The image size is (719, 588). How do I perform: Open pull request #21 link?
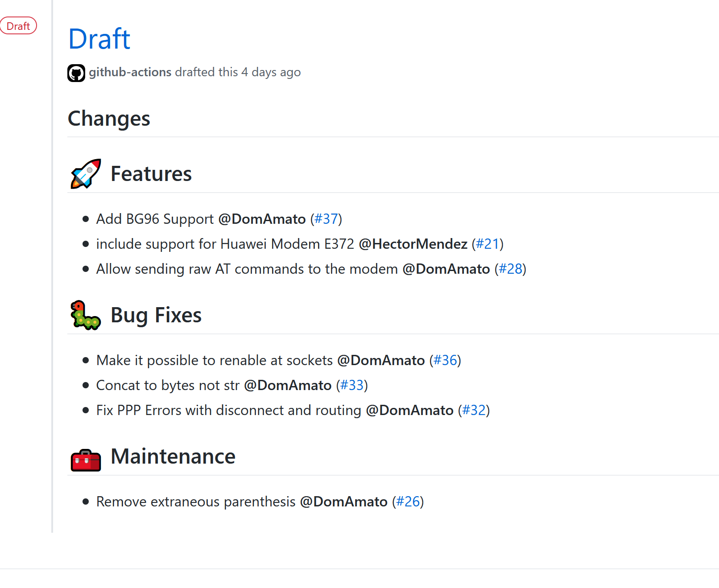point(488,244)
